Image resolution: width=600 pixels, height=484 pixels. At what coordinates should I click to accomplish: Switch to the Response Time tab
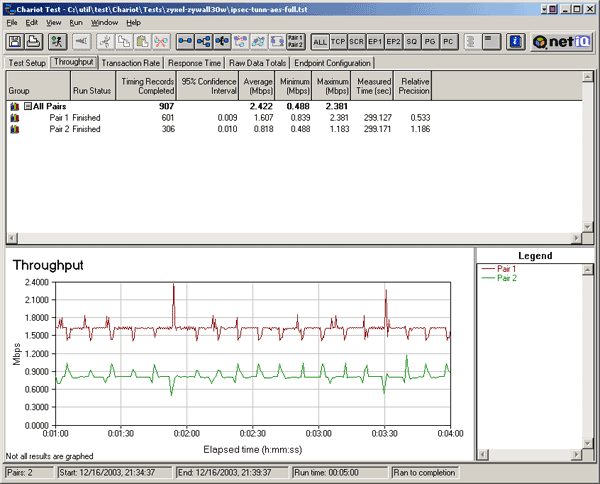[194, 63]
